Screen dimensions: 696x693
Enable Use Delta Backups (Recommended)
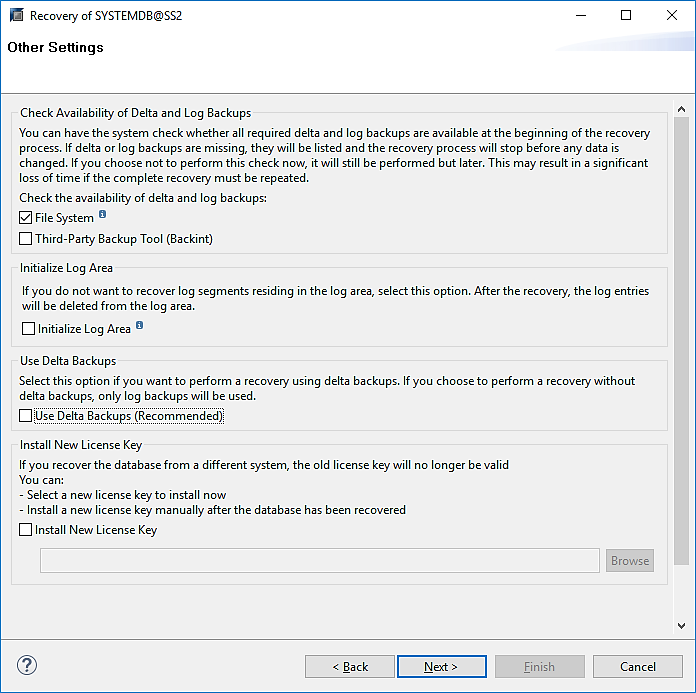[26, 416]
